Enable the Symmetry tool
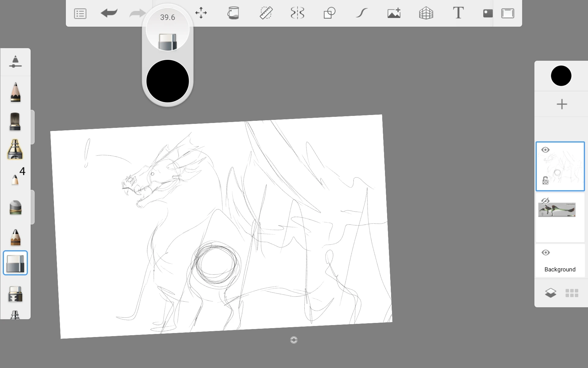 click(x=297, y=13)
